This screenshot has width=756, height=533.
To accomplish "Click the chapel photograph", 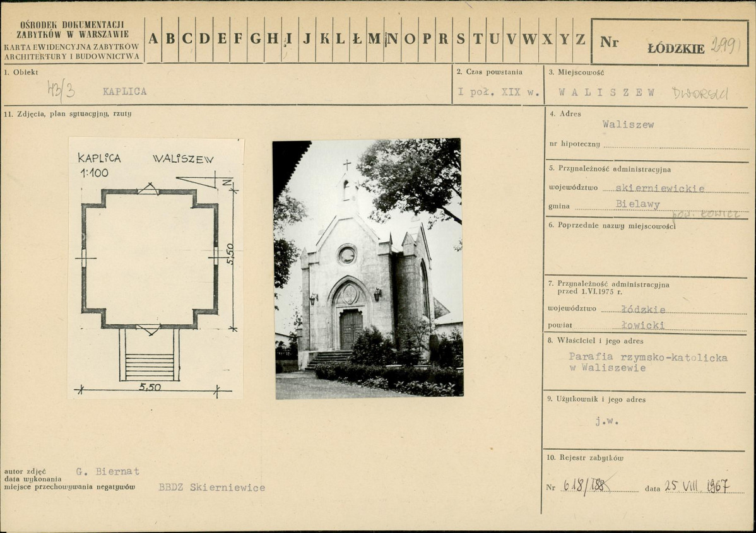I will [x=367, y=269].
